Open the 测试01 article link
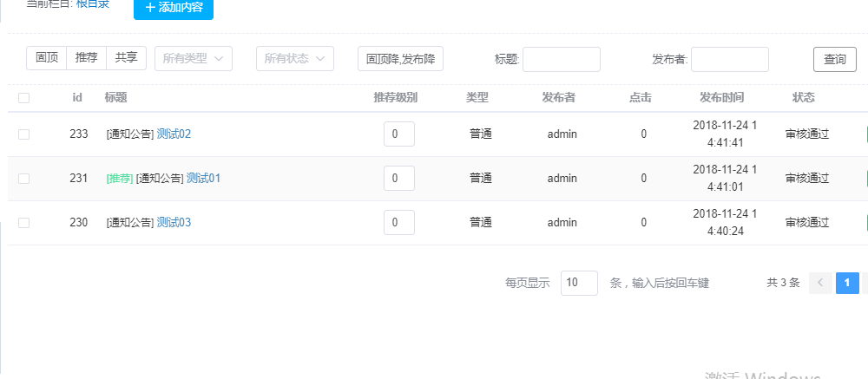The image size is (868, 379). (x=203, y=179)
